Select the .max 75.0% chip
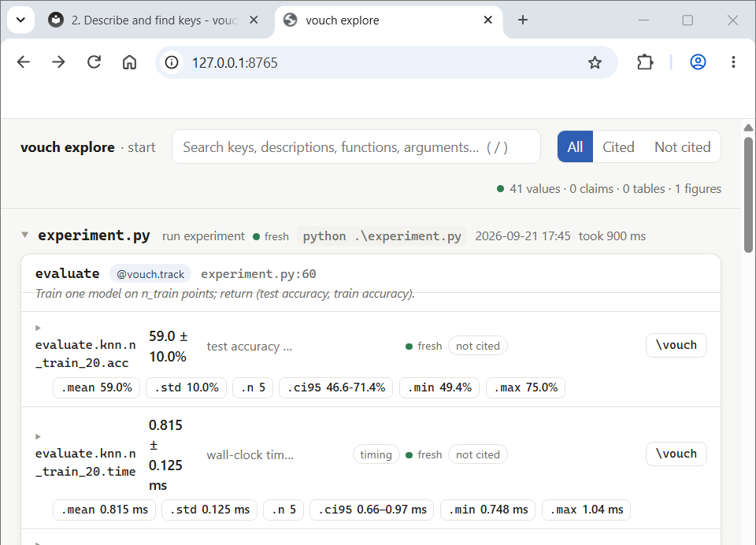The height and width of the screenshot is (545, 756). click(x=525, y=387)
